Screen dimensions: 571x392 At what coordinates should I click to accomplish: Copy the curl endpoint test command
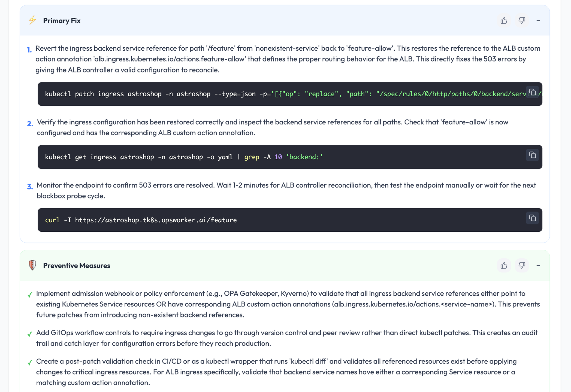pyautogui.click(x=532, y=218)
